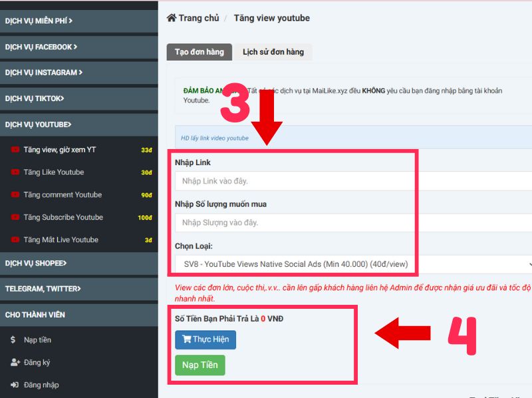Switch to Tạo đơn hàng tab
The image size is (532, 398).
tap(199, 52)
